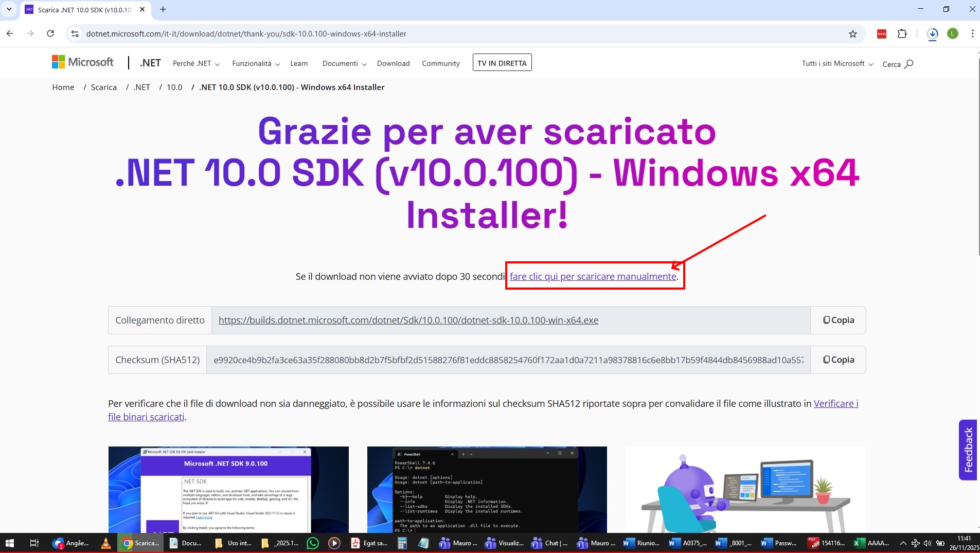The width and height of the screenshot is (980, 553).
Task: Copy the Collegamento diretto URL
Action: coord(838,320)
